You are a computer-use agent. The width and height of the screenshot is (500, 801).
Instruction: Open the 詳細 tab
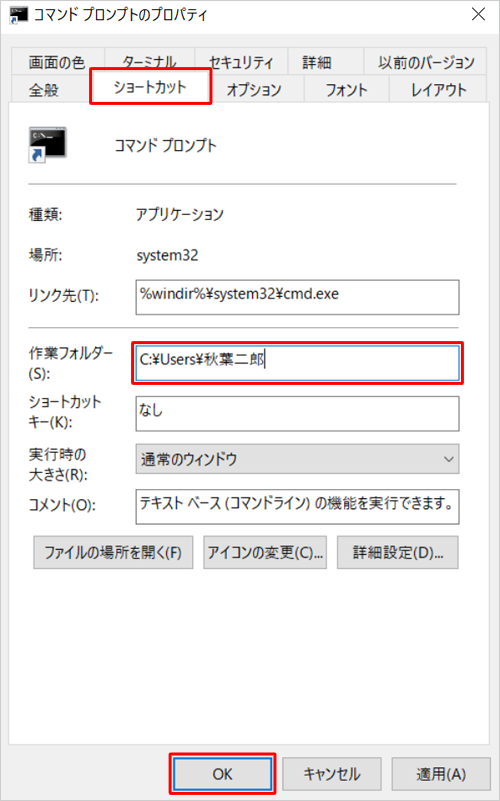coord(317,62)
